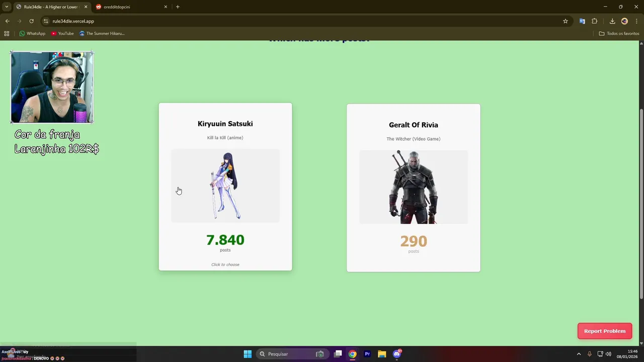
Task: Open the volume speaker tray icon
Action: pos(608,354)
